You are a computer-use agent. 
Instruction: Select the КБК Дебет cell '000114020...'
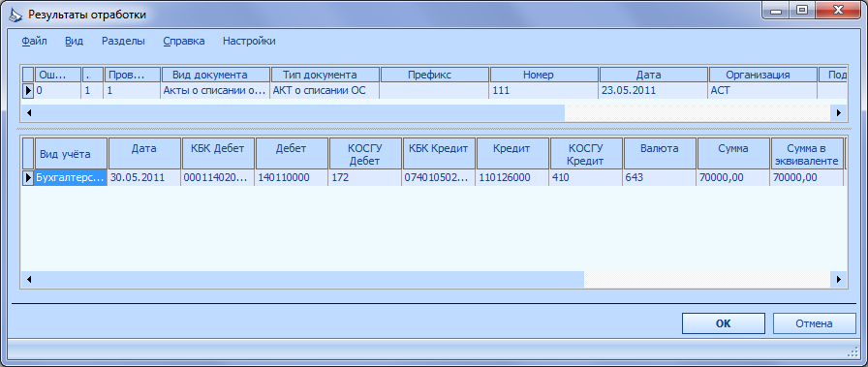218,177
